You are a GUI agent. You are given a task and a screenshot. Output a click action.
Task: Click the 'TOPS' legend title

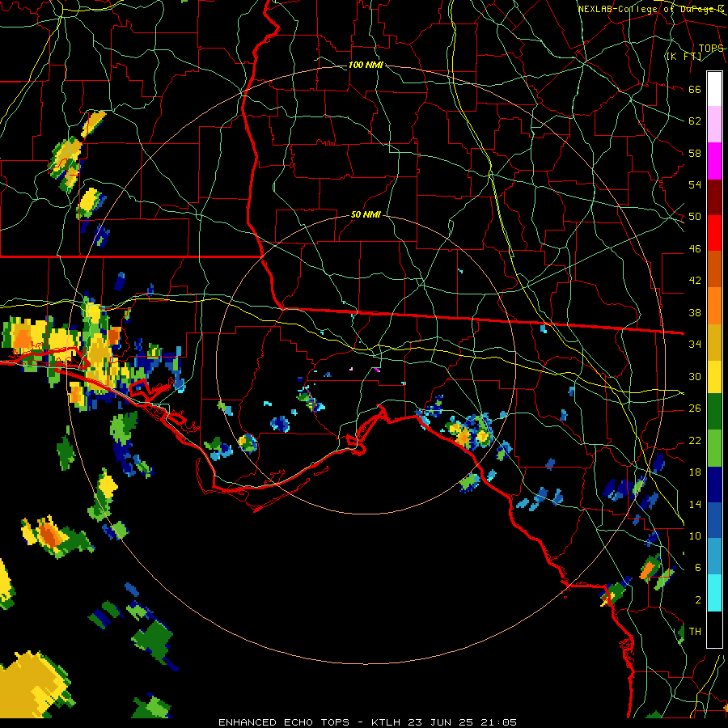[711, 49]
